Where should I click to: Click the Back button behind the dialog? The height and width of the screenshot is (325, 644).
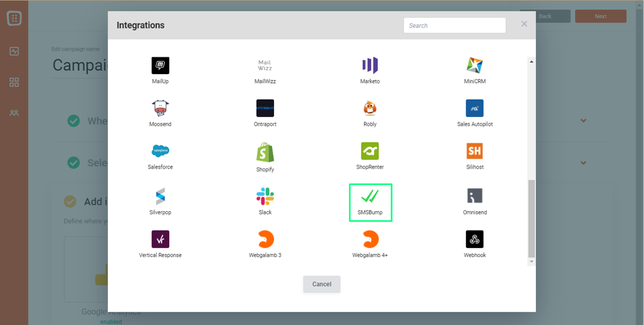point(545,16)
